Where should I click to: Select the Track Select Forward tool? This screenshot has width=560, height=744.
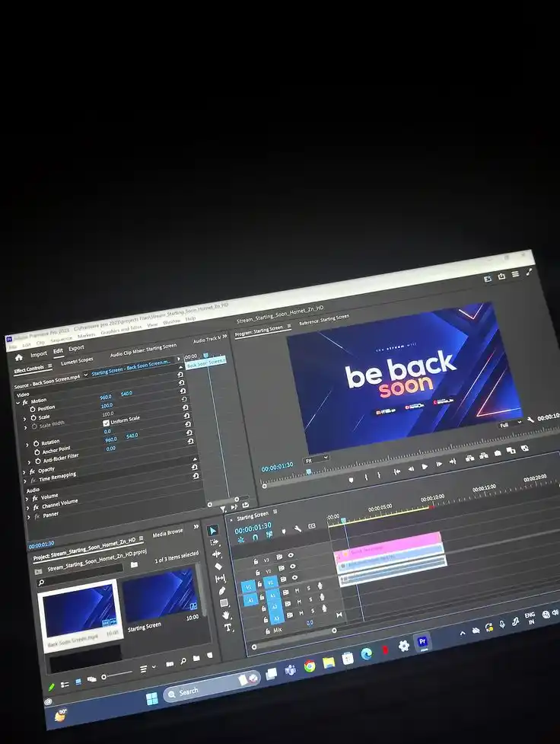(215, 542)
